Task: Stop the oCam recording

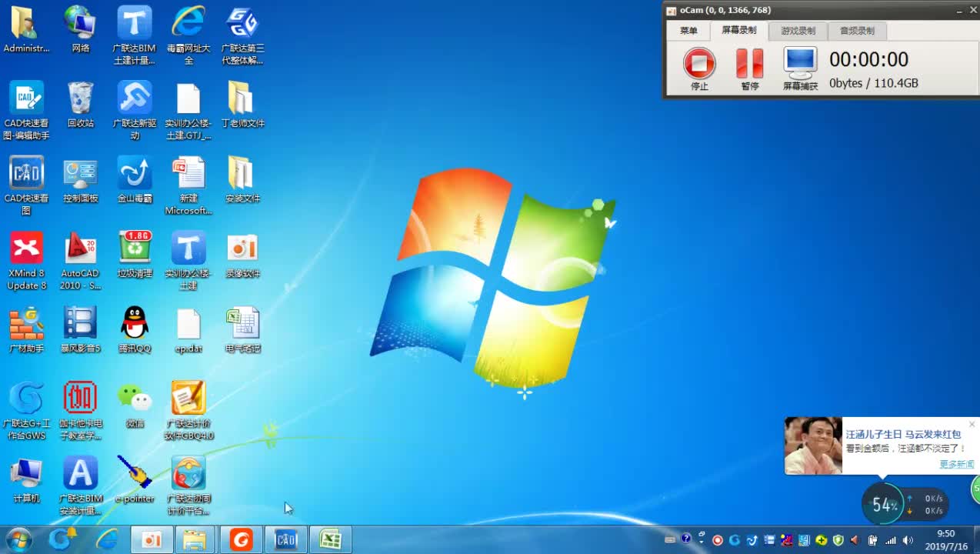Action: (699, 68)
